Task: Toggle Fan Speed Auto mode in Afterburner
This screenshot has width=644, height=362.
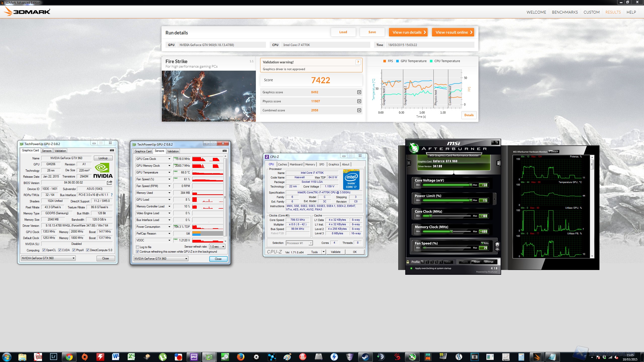Action: 485,243
